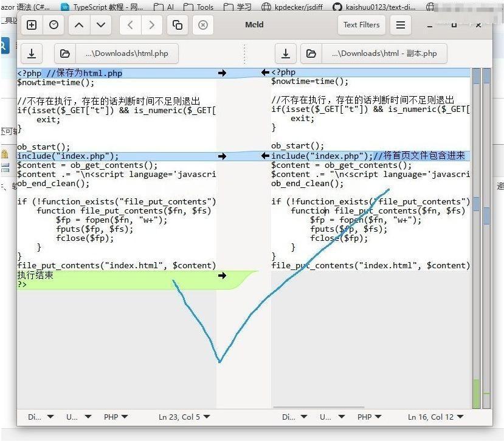Save the right html - 副本.php file
The height and width of the screenshot is (441, 504).
pyautogui.click(x=286, y=54)
